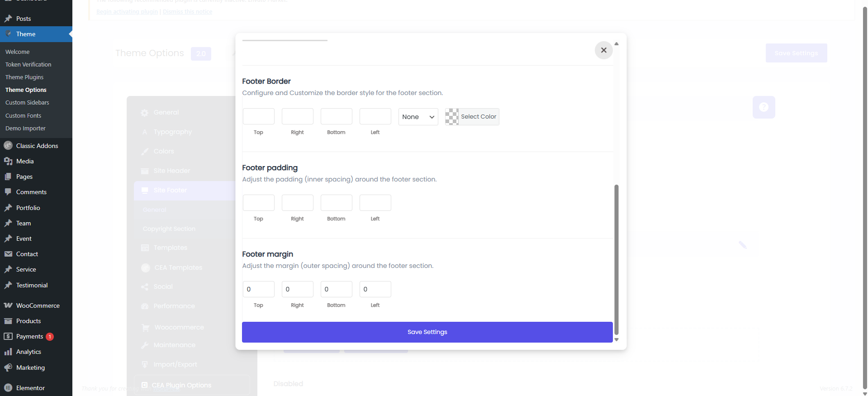868x396 pixels.
Task: Open Comments via speech bubble icon
Action: (8, 192)
